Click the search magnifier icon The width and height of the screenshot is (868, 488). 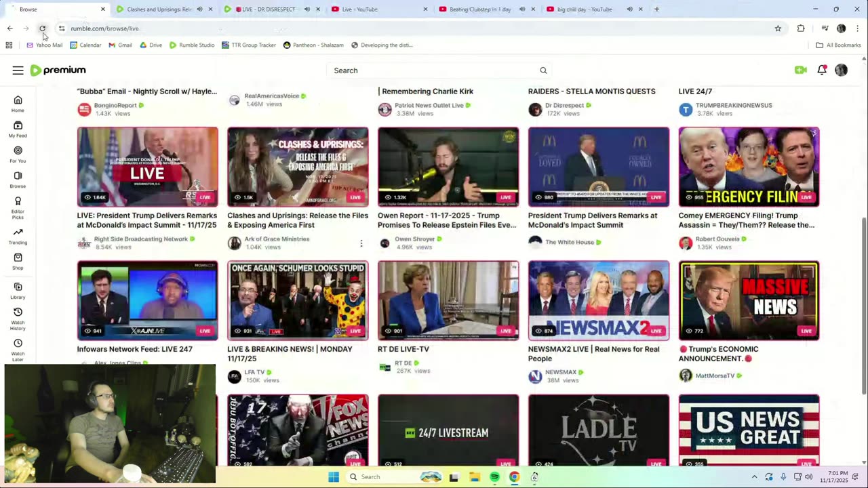[543, 70]
